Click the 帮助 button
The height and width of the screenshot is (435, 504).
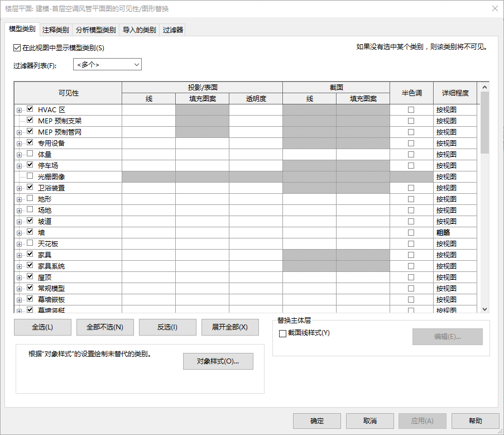pyautogui.click(x=476, y=421)
